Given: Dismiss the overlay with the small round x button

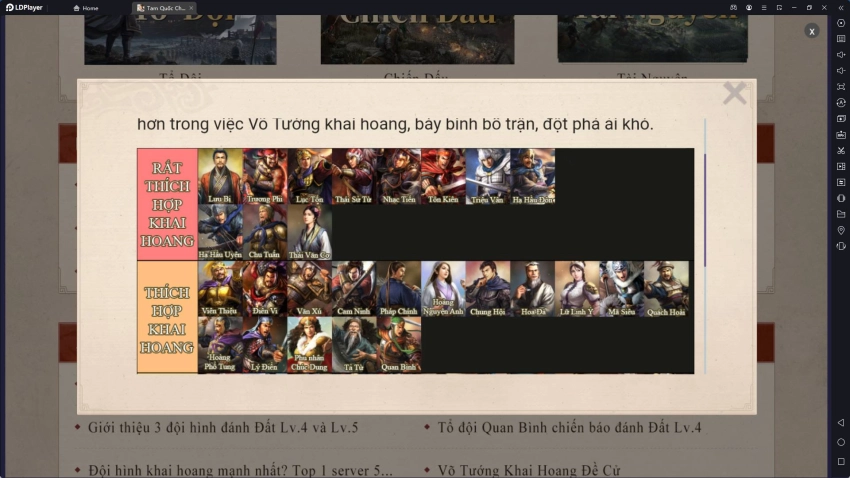Looking at the screenshot, I should [x=812, y=31].
